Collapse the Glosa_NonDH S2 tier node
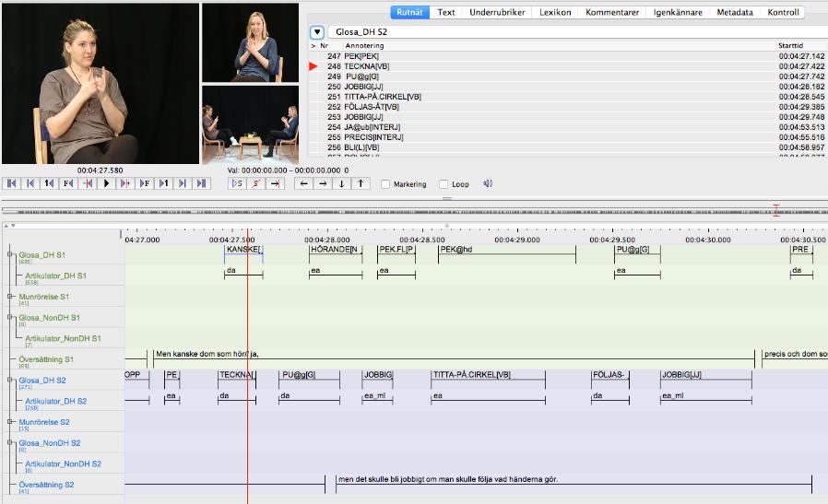 point(9,442)
